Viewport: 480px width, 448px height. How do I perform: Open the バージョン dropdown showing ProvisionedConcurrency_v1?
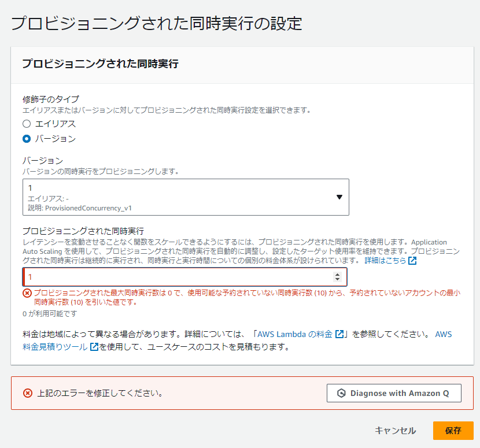[186, 197]
